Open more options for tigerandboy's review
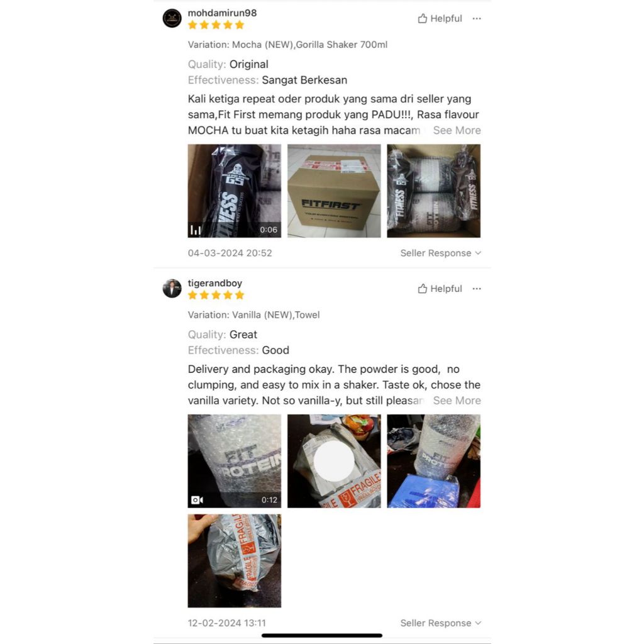The height and width of the screenshot is (644, 644). [477, 289]
